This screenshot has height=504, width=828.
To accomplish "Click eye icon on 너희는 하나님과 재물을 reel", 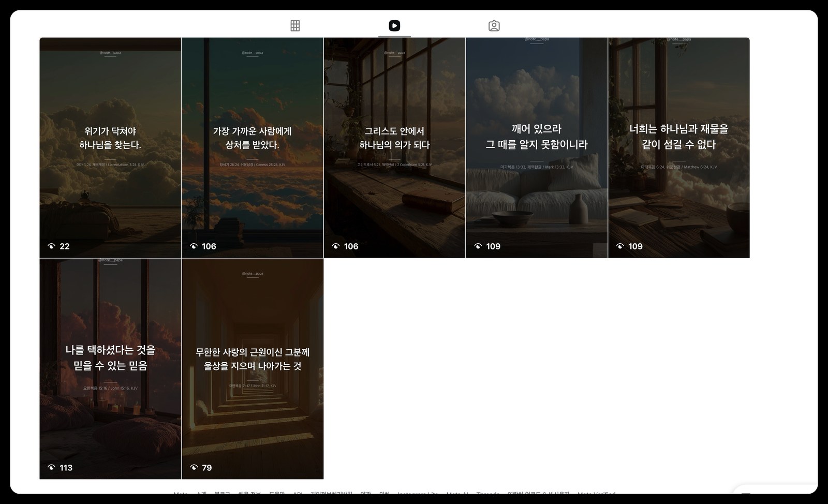I will [620, 246].
